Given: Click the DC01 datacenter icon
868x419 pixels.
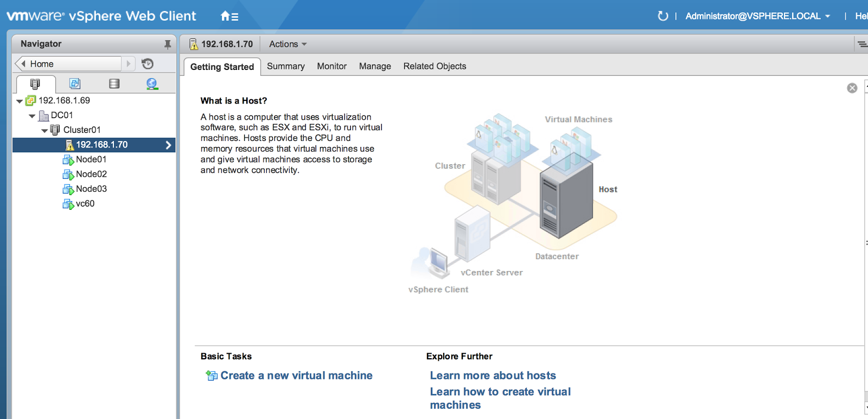Looking at the screenshot, I should click(x=44, y=115).
